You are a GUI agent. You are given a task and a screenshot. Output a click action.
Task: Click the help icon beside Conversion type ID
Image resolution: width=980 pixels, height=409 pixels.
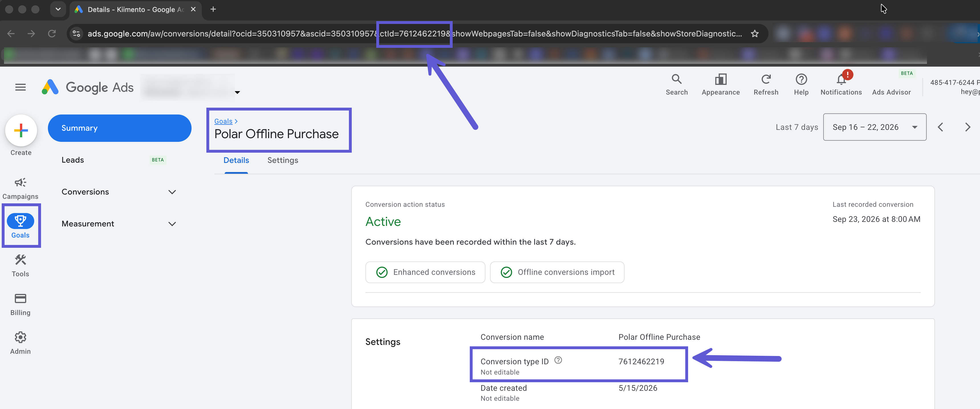(558, 360)
